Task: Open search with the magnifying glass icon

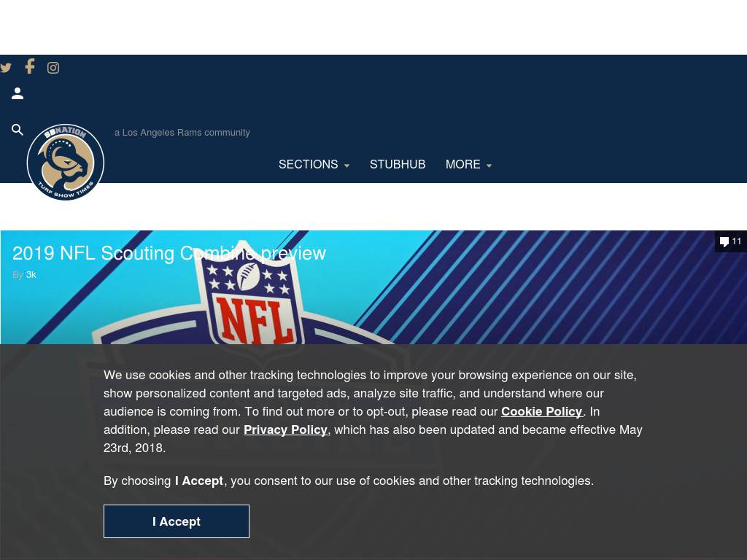Action: (x=18, y=130)
